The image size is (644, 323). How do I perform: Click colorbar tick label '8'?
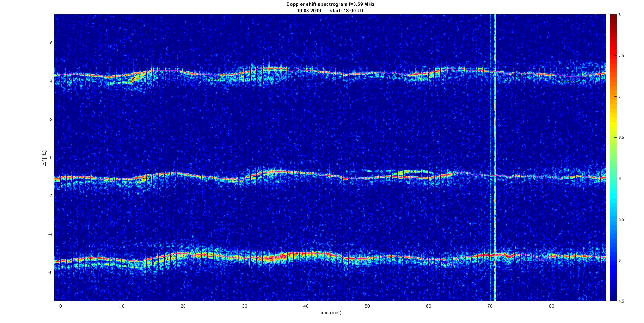click(x=620, y=15)
